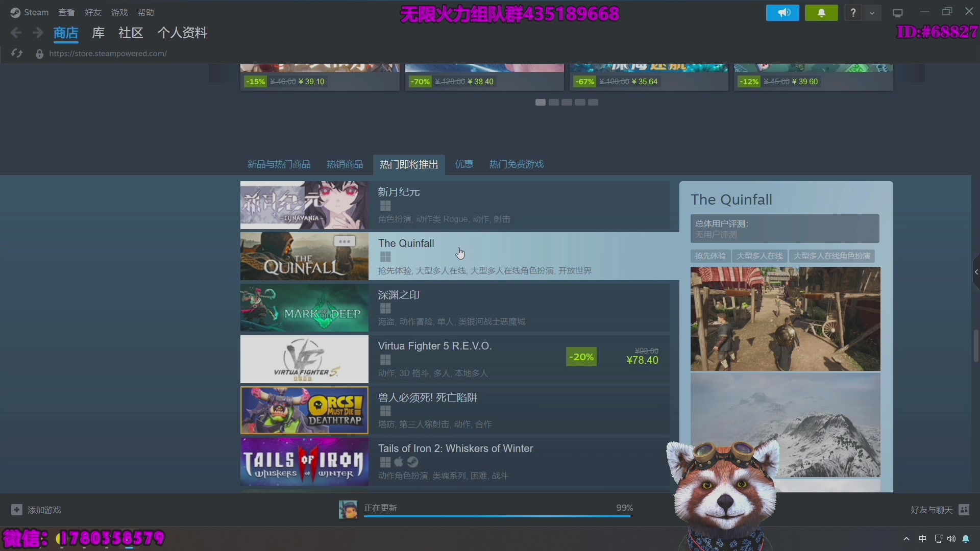This screenshot has width=980, height=551.
Task: Click the ¥39.10 discounted game card
Action: click(320, 78)
